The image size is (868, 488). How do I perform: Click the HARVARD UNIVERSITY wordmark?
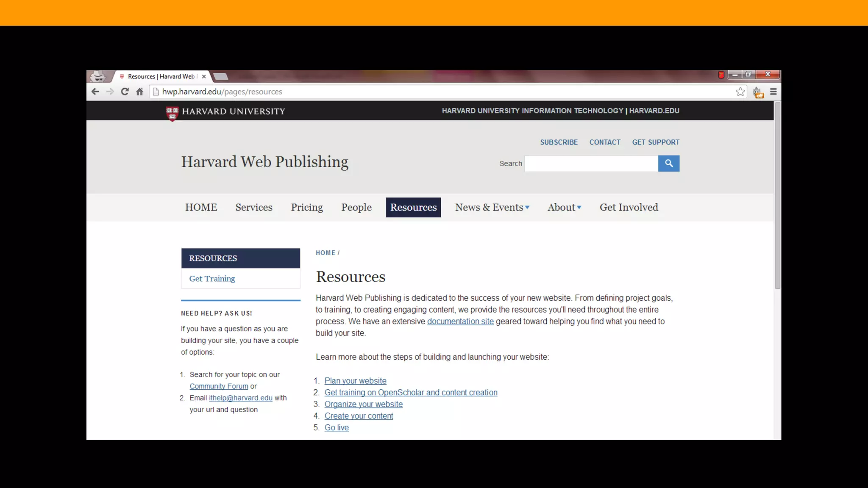point(234,111)
